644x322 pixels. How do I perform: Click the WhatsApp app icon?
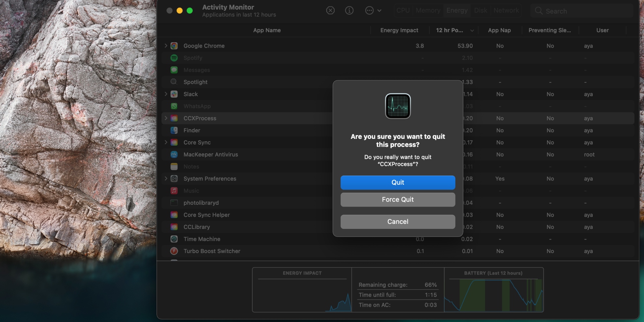174,106
